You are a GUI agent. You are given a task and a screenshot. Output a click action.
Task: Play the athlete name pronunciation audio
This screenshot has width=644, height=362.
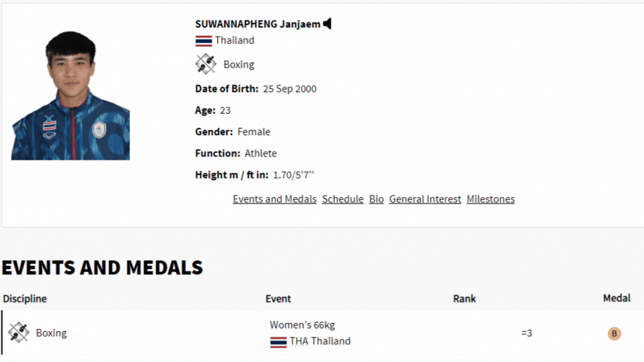327,24
